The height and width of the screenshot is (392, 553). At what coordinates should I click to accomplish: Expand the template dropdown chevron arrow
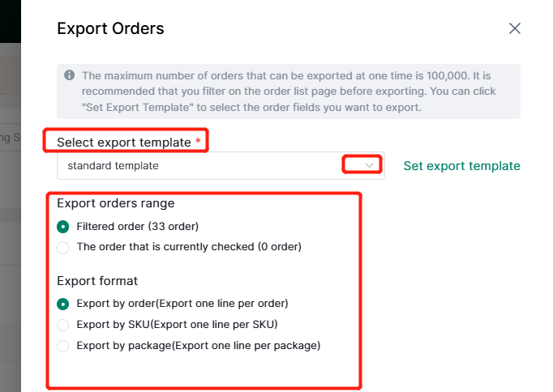coord(369,165)
